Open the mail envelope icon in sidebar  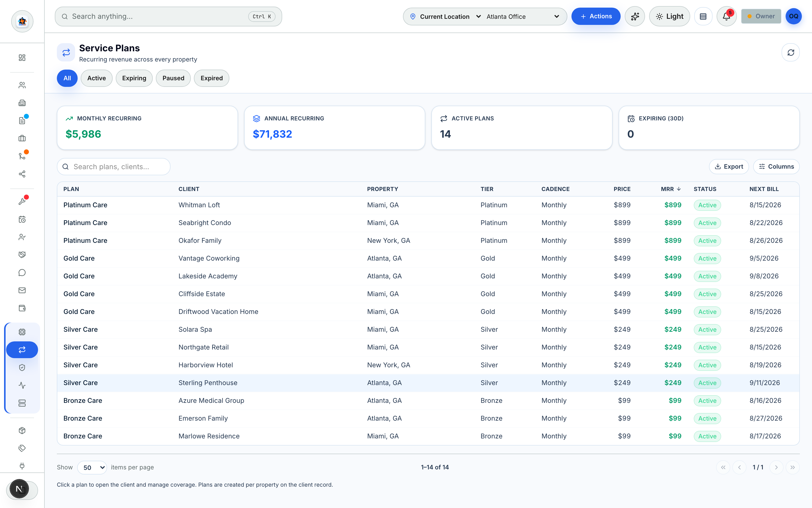22,290
